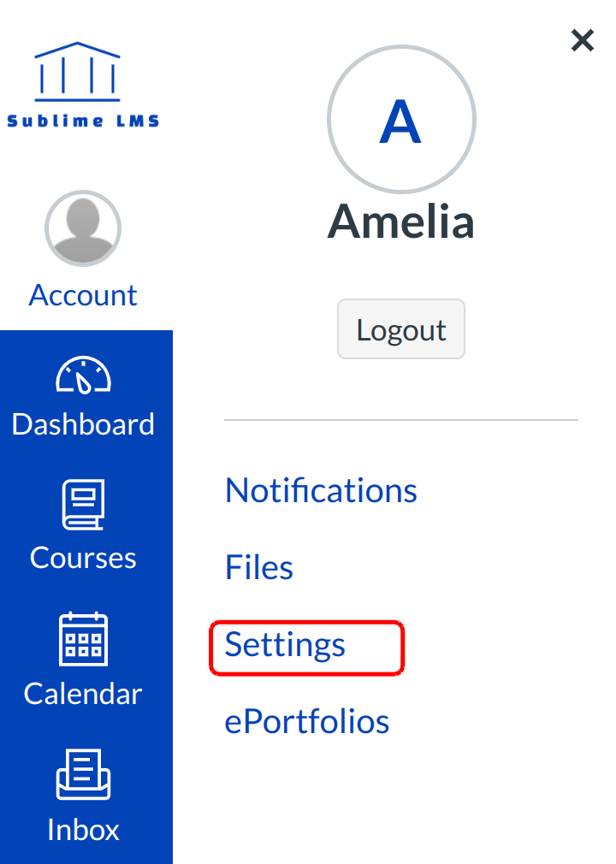Click Amelia's circular "A" profile avatar
This screenshot has height=864, width=616.
400,120
